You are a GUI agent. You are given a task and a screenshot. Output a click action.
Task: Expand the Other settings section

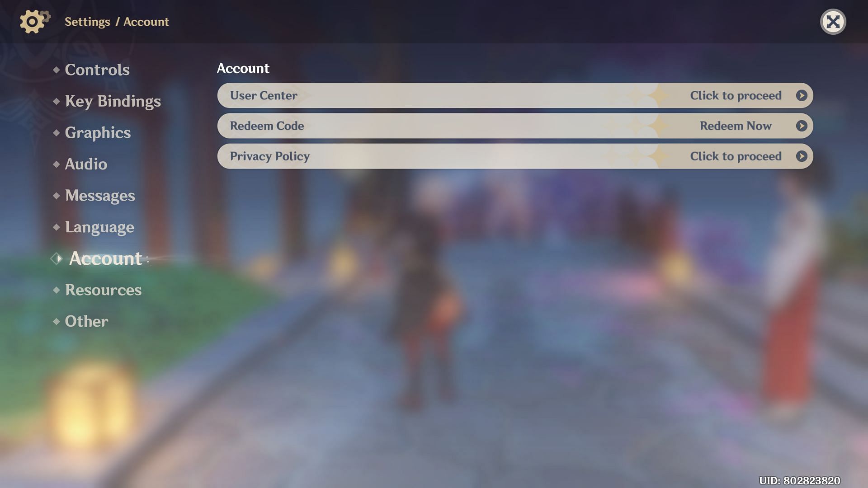tap(86, 322)
